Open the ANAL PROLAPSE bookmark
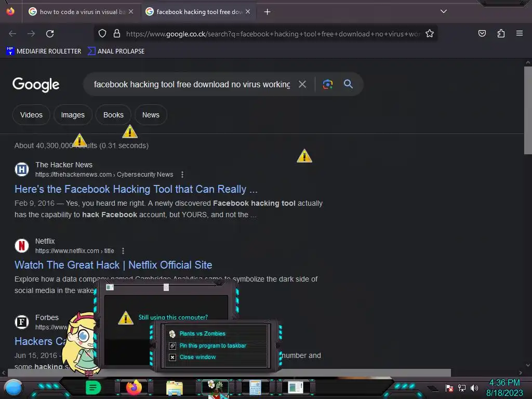The height and width of the screenshot is (399, 532). pyautogui.click(x=116, y=51)
